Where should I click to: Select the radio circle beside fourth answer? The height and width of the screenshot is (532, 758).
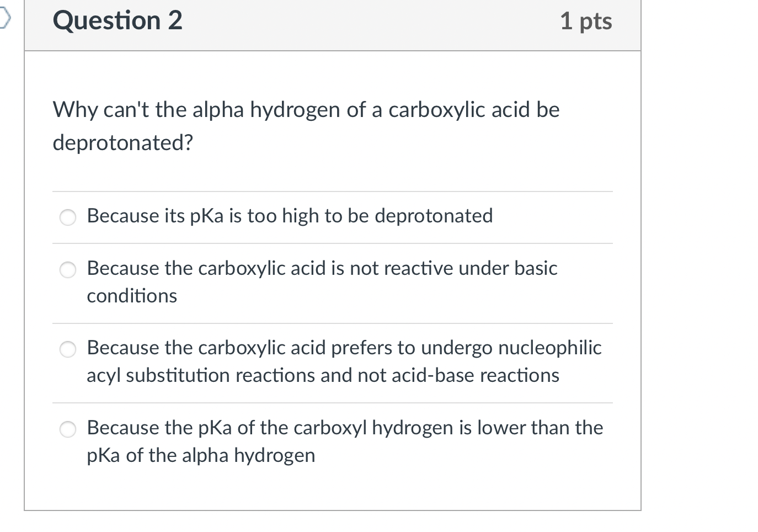pyautogui.click(x=67, y=429)
